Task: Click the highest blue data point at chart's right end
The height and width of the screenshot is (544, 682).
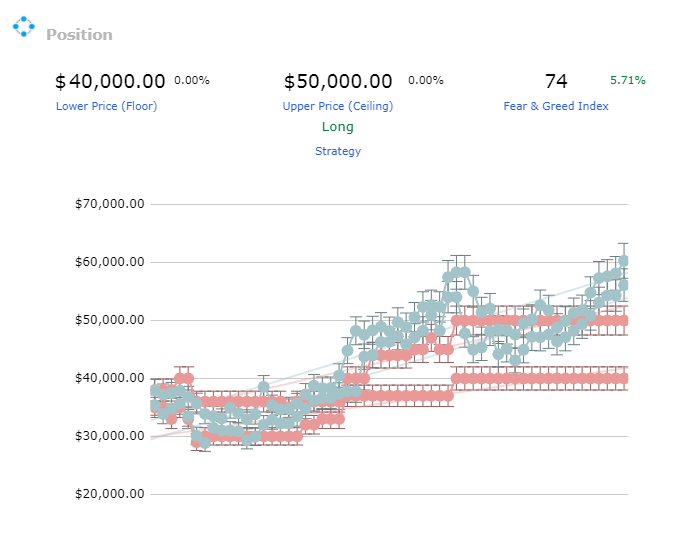Action: coord(623,261)
